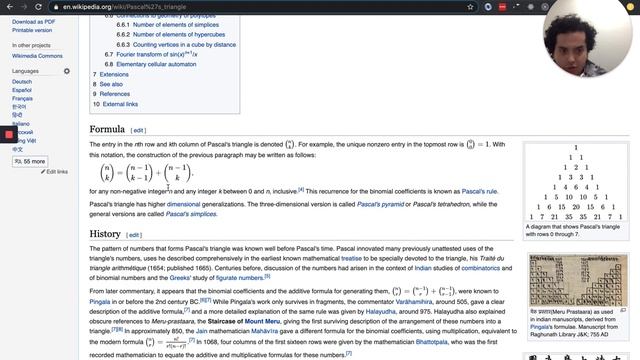The height and width of the screenshot is (360, 640).
Task: Open the red extension icon
Action: pyautogui.click(x=502, y=7)
